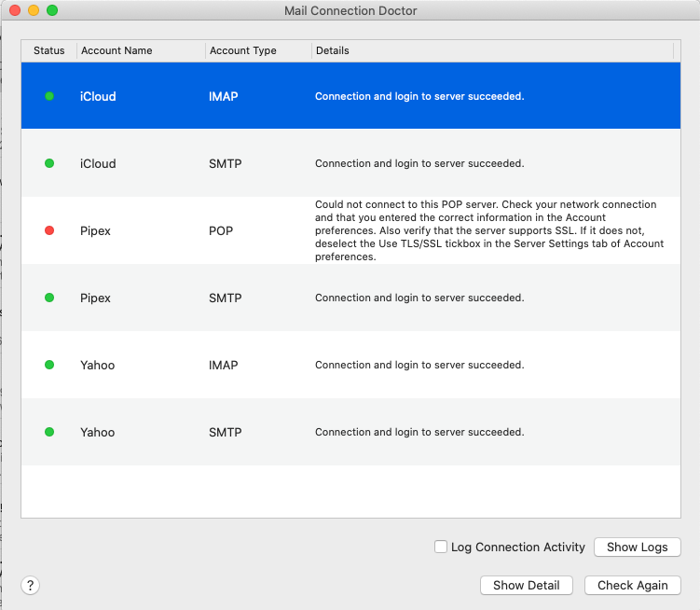The width and height of the screenshot is (700, 610).
Task: Enable the Log Connection Activity checkbox
Action: pyautogui.click(x=441, y=548)
